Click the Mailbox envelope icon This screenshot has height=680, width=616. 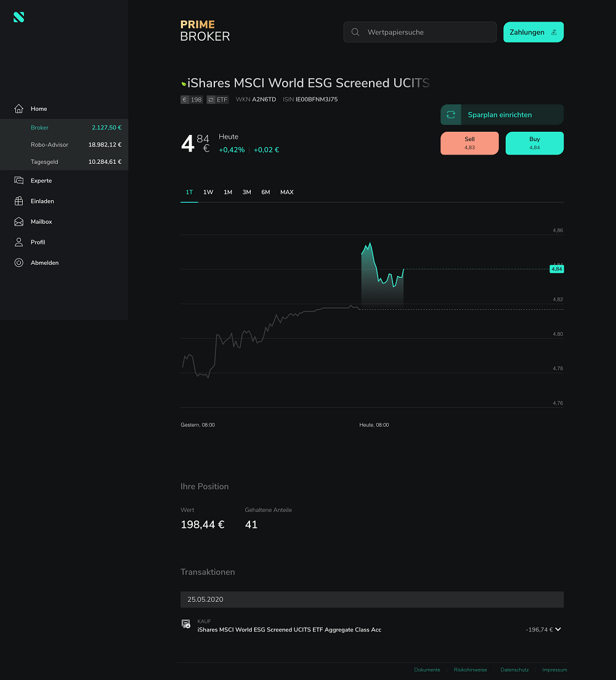[x=18, y=222]
